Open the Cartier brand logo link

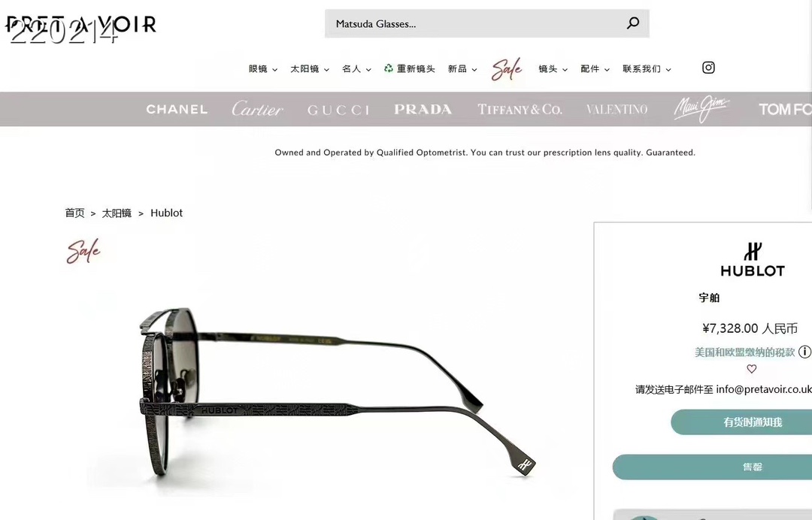coord(257,109)
